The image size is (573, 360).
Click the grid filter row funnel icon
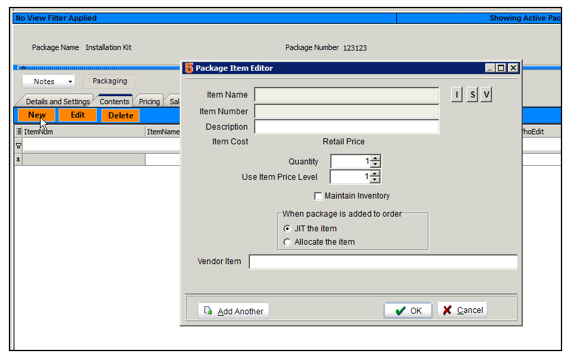pos(18,146)
